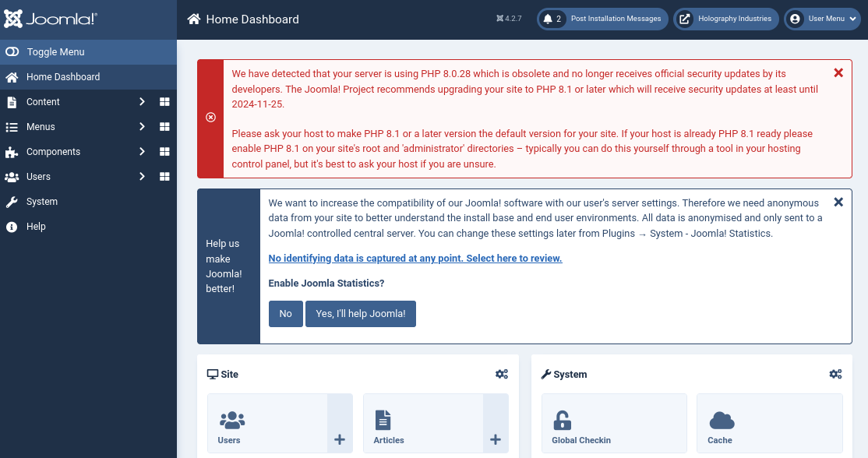Open the Cache quick icon card

pyautogui.click(x=770, y=423)
